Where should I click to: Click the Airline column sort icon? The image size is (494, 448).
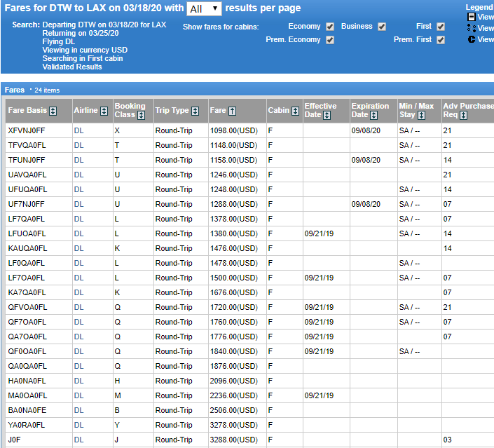pyautogui.click(x=104, y=111)
